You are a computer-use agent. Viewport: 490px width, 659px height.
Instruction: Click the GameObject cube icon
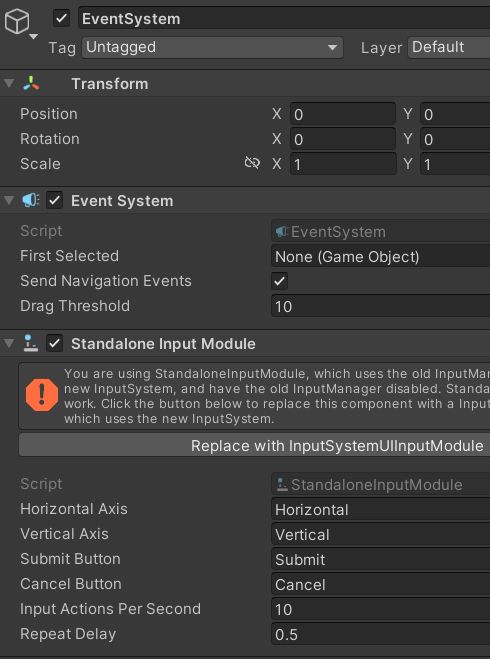(17, 21)
